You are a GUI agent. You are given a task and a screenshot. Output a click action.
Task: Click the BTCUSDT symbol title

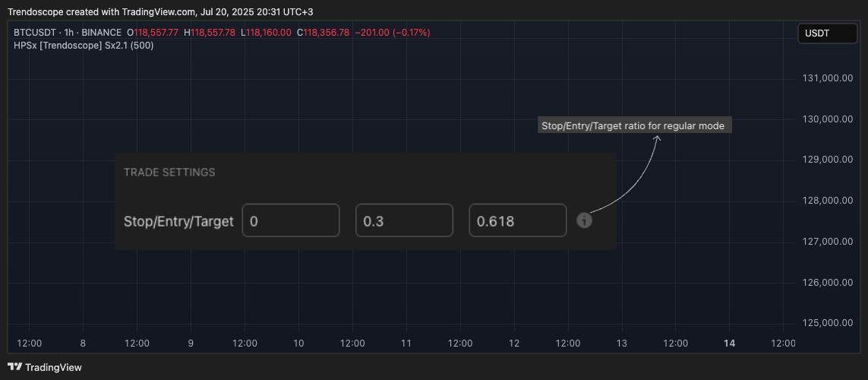(x=35, y=33)
